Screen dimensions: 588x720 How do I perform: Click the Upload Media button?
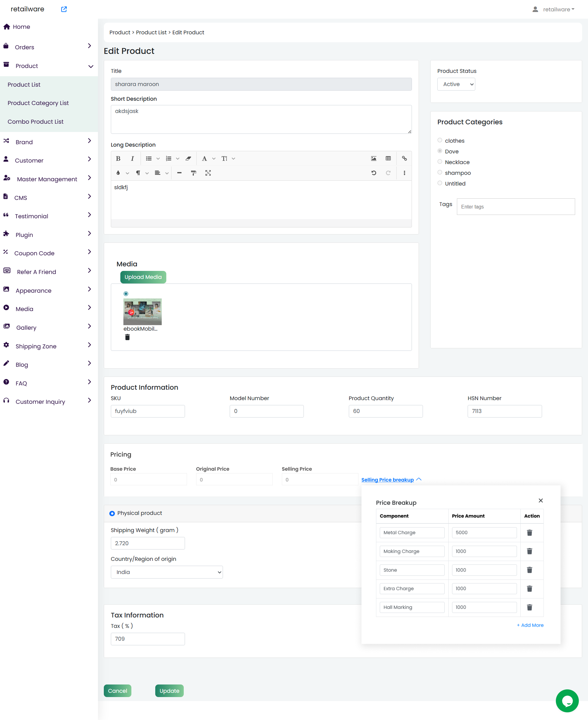coord(143,277)
